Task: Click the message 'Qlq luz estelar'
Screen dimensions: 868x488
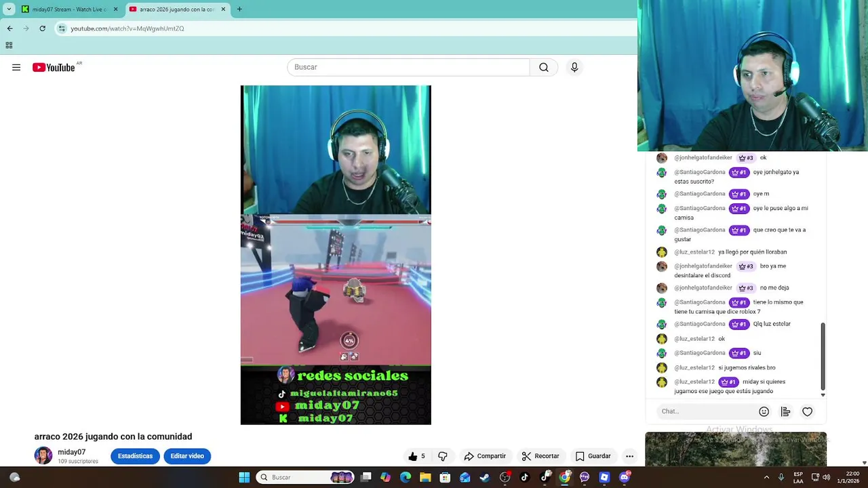Action: 772,324
